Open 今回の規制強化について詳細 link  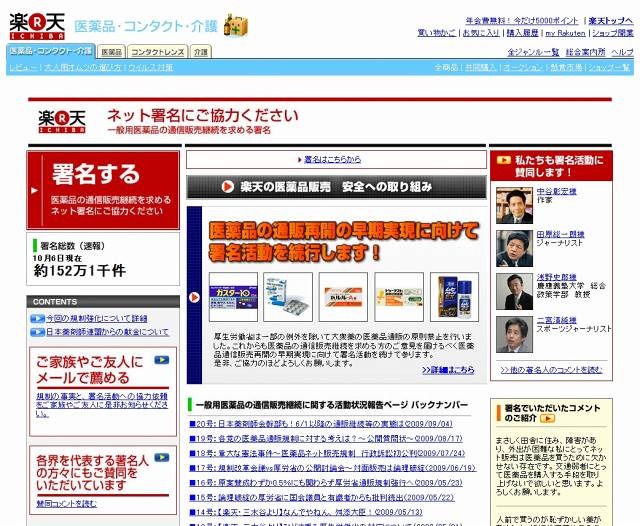[x=96, y=319]
